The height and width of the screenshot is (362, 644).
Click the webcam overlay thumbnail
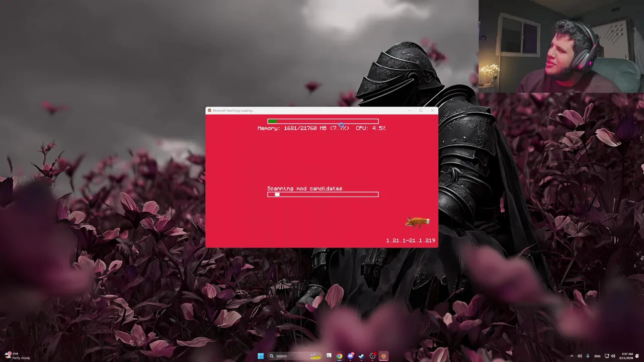click(561, 46)
